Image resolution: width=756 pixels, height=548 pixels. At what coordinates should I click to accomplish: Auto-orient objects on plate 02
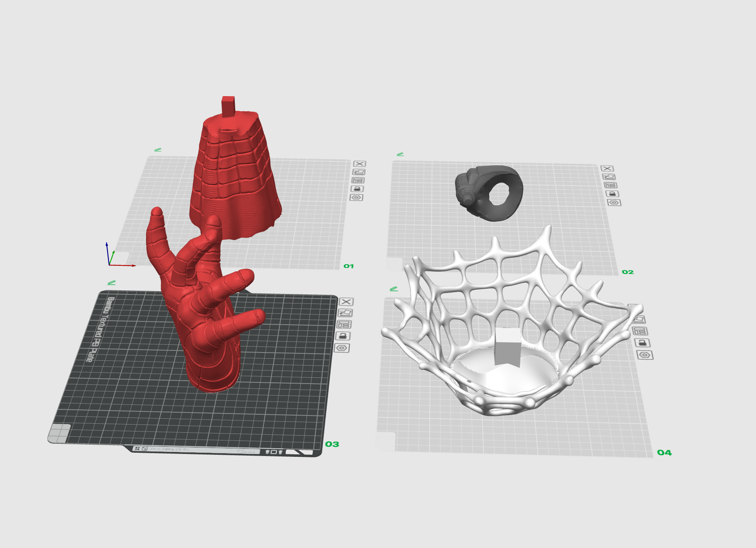tap(609, 177)
